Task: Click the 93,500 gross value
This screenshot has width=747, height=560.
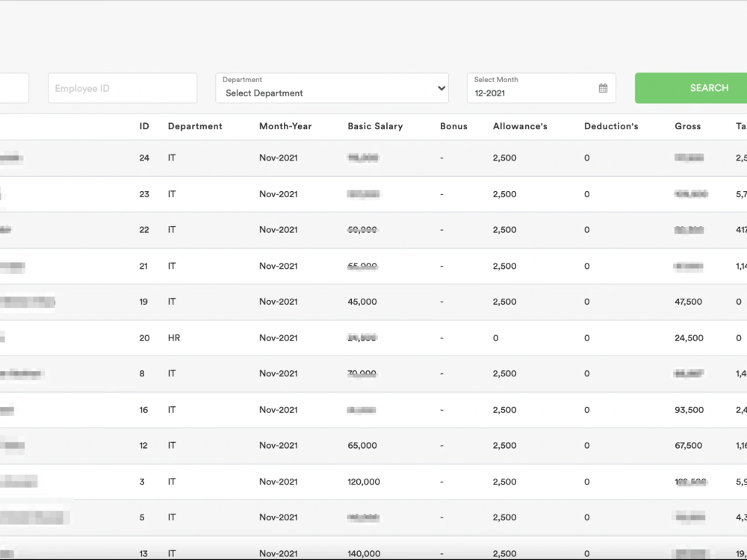Action: [689, 410]
